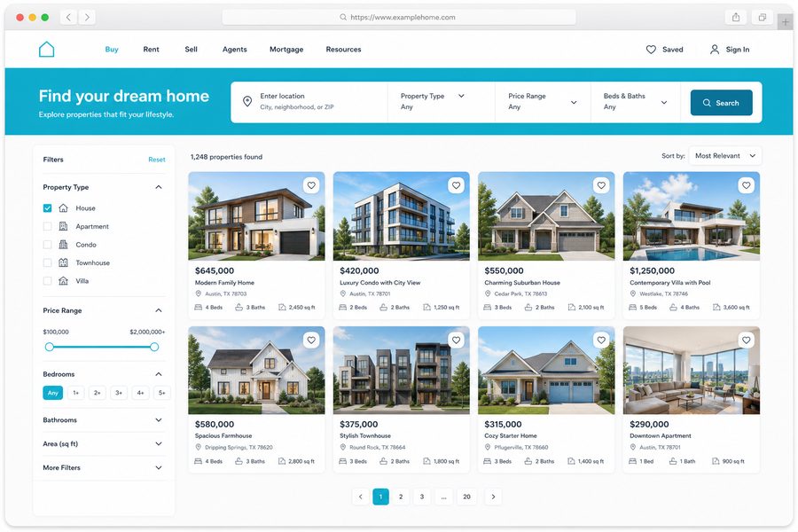Check the Condo property type checkbox
The image size is (798, 532).
click(x=47, y=245)
